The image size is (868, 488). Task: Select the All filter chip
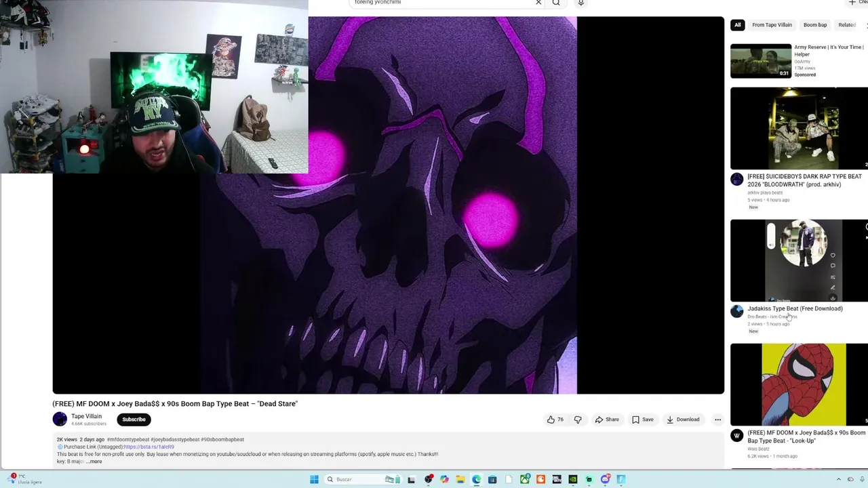tap(737, 25)
